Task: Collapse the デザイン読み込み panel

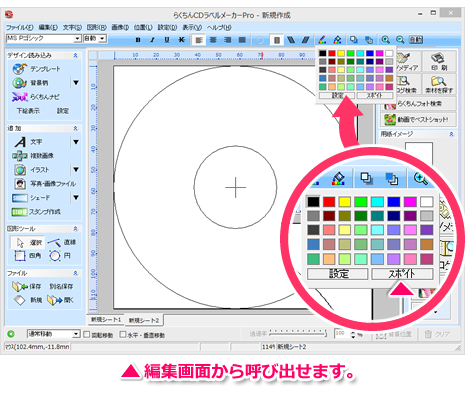Action: point(76,55)
